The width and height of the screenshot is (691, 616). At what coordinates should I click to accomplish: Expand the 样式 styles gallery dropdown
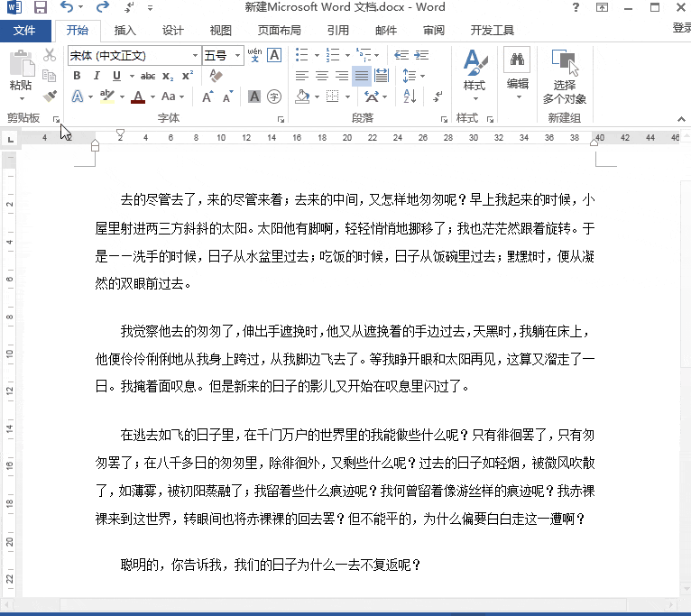[474, 98]
